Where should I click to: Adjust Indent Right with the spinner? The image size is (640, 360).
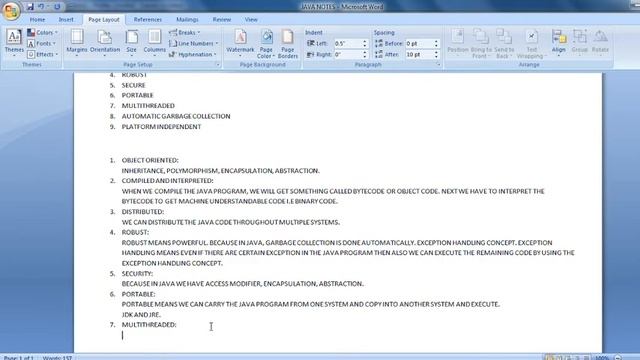365,54
